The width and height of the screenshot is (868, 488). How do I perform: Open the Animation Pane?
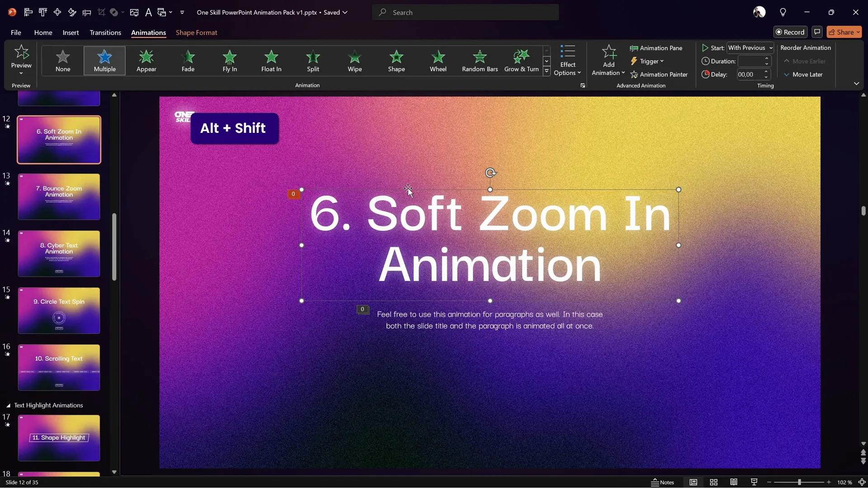(656, 48)
